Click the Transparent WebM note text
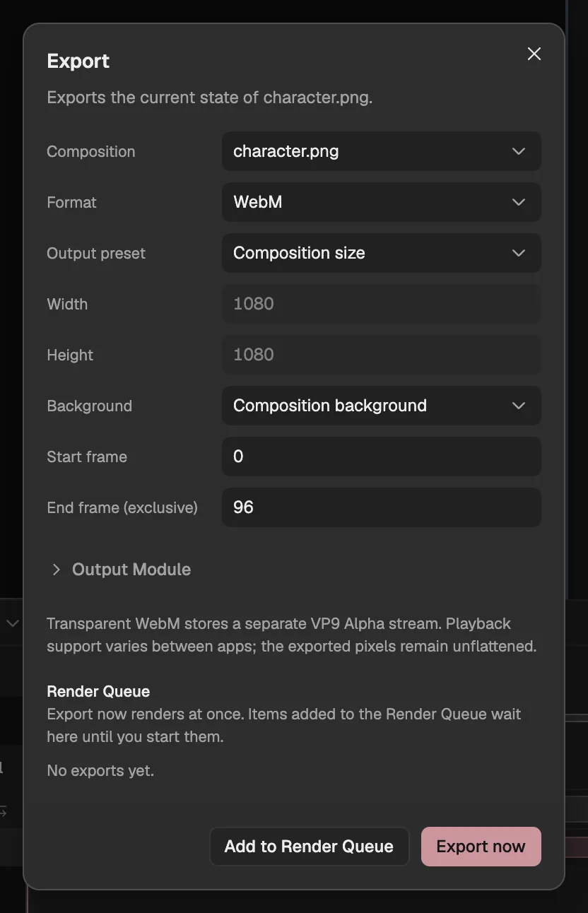Screen dimensions: 588x913 click(x=292, y=635)
